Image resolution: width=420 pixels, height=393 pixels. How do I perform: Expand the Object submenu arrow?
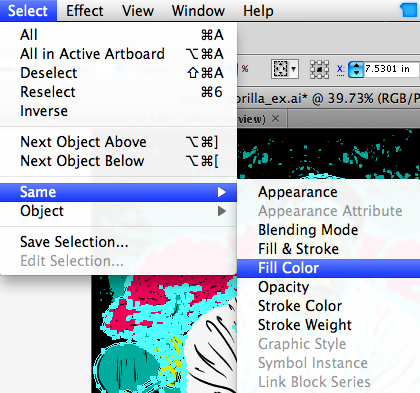coord(222,211)
